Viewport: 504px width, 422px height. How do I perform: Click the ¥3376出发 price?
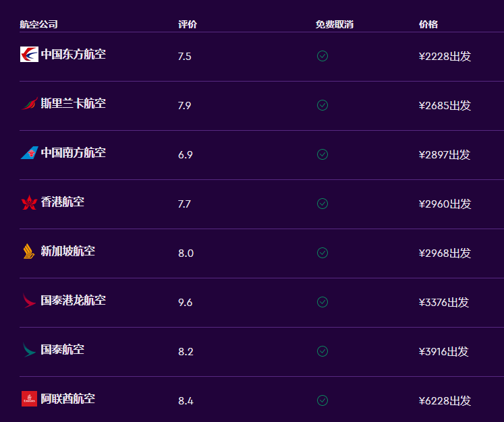pyautogui.click(x=444, y=302)
